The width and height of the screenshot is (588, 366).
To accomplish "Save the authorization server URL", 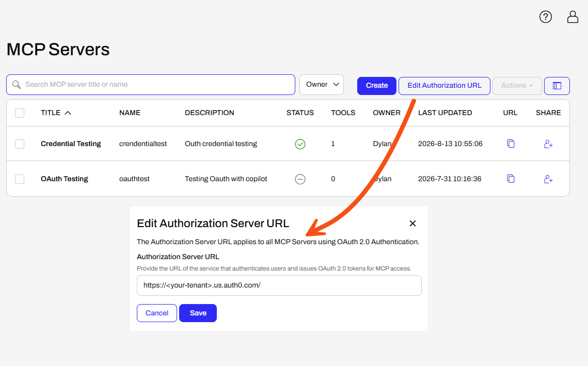I will [198, 313].
